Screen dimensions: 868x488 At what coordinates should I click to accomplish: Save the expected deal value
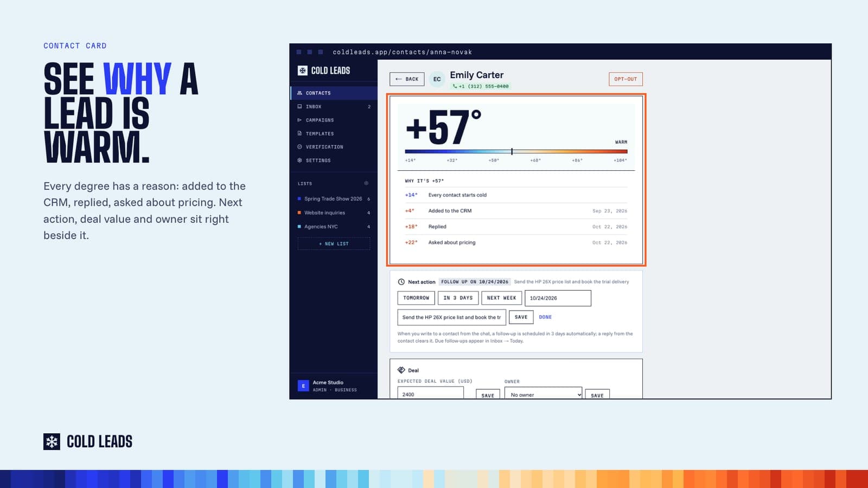tap(488, 395)
